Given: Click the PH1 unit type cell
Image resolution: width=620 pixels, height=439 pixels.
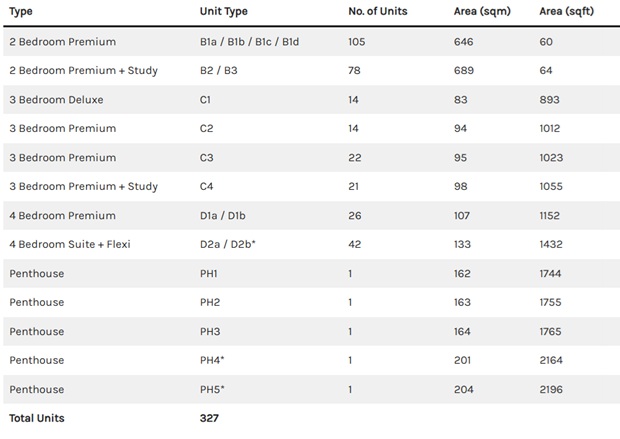Looking at the screenshot, I should (x=210, y=274).
